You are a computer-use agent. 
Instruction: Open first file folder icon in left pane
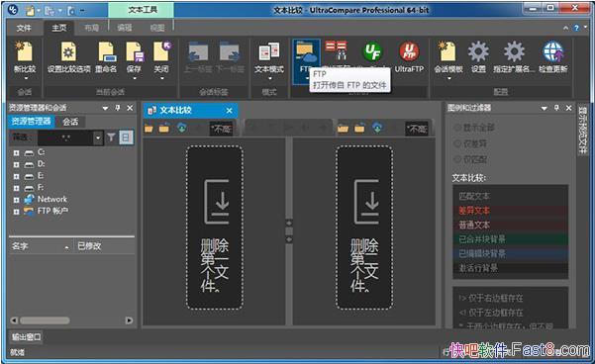149,129
